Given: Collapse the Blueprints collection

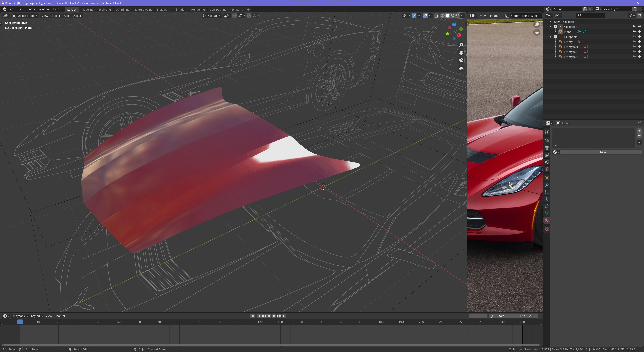Looking at the screenshot, I should [550, 37].
